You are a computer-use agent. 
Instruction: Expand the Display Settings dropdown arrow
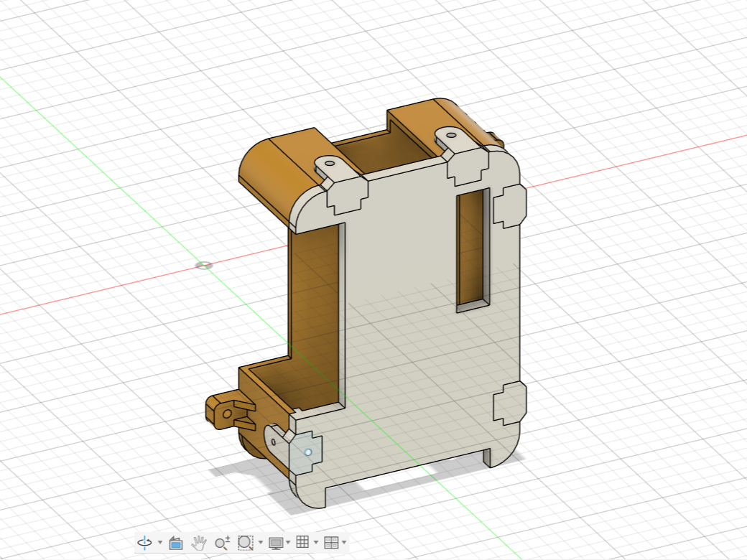(288, 542)
